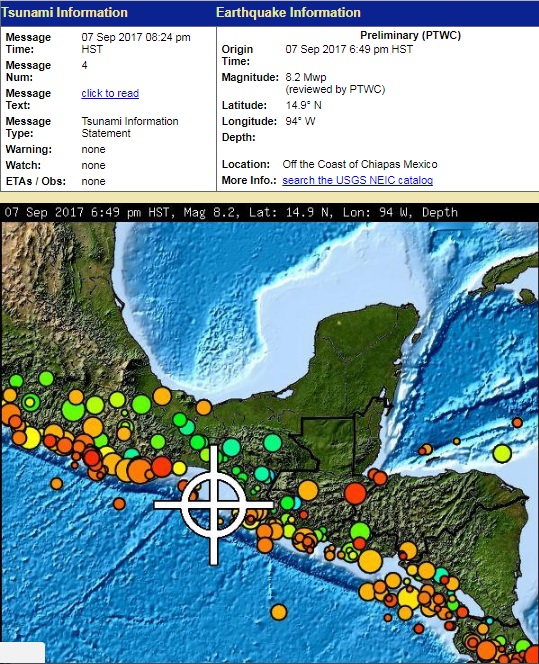Select the '8.2 Mwp' magnitude value
This screenshot has height=664, width=539.
point(306,77)
